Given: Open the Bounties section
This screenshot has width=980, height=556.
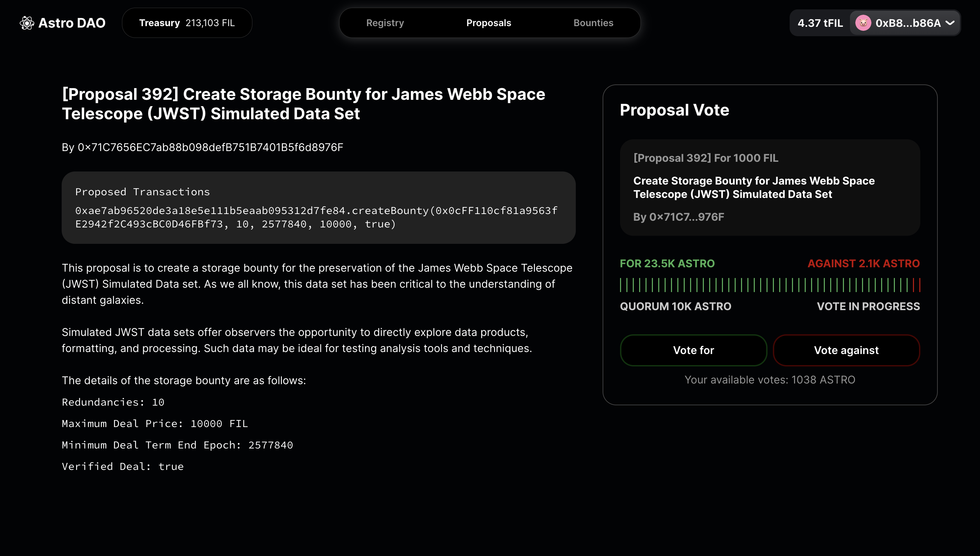Looking at the screenshot, I should (594, 22).
